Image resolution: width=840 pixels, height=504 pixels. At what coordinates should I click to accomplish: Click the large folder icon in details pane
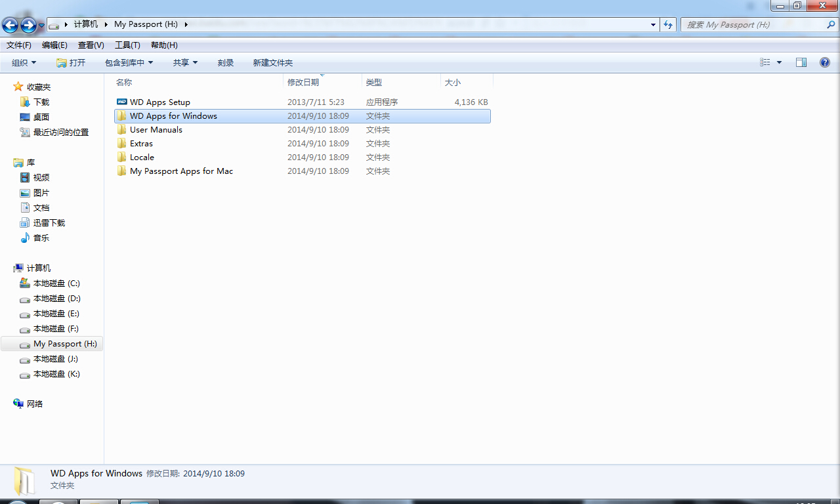(25, 480)
